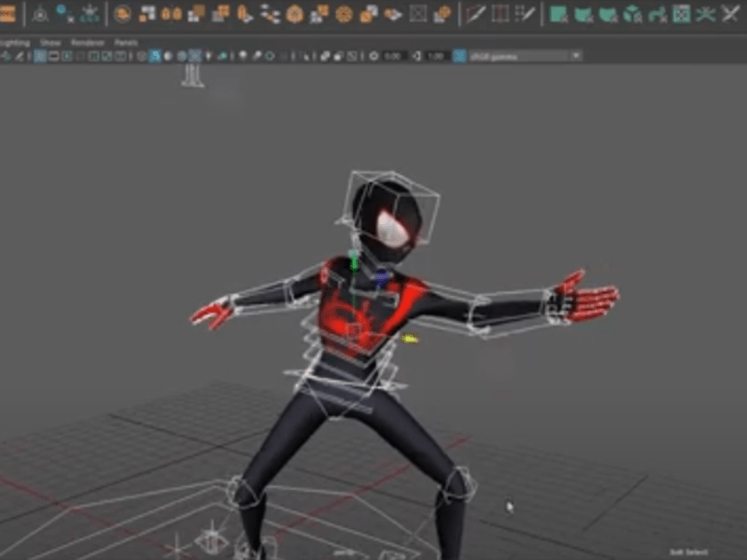Toggle use all lights bulb icon

coord(208,56)
